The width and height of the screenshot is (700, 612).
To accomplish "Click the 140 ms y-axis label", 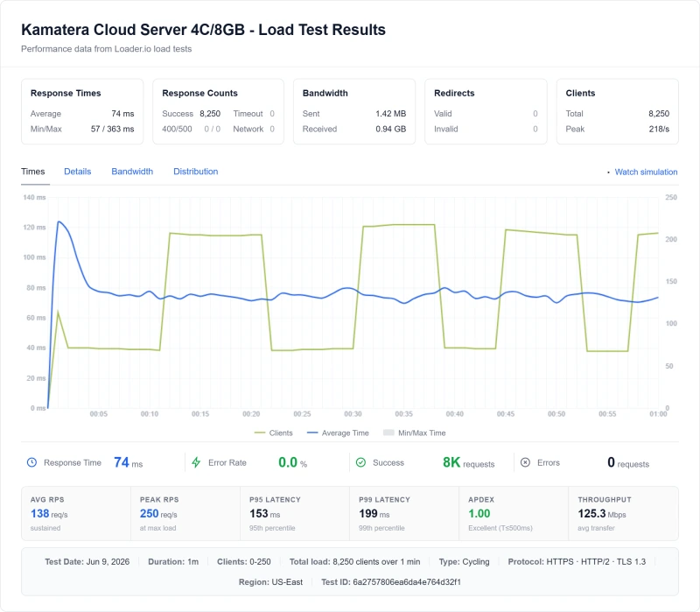I will coord(34,197).
